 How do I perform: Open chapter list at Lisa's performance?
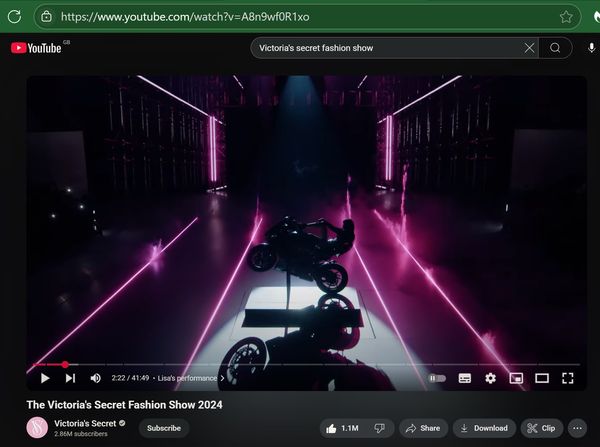pyautogui.click(x=191, y=378)
